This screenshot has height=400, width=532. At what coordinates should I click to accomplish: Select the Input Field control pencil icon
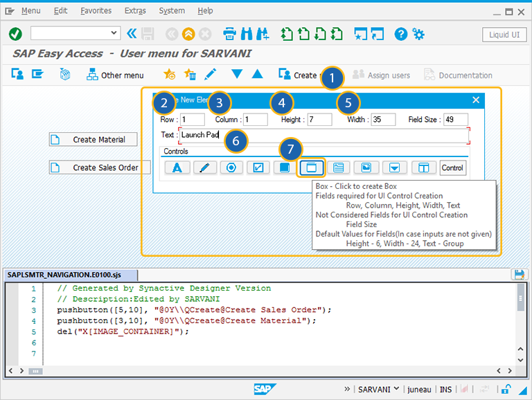tap(204, 167)
